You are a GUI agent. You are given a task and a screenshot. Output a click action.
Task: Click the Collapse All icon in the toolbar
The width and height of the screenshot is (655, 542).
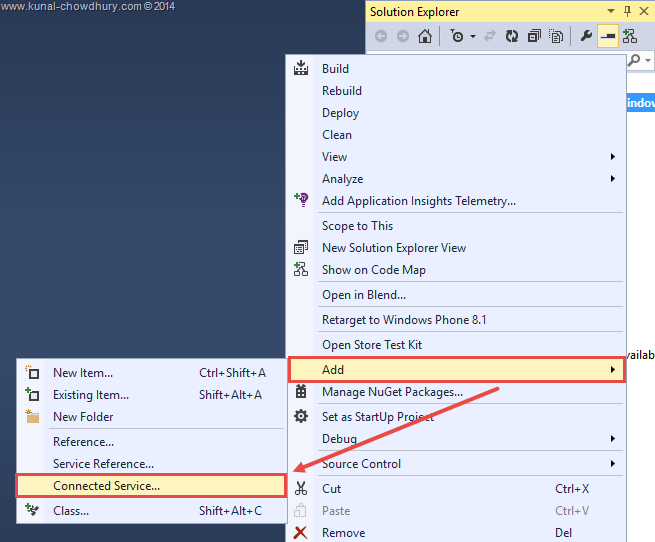(x=534, y=36)
